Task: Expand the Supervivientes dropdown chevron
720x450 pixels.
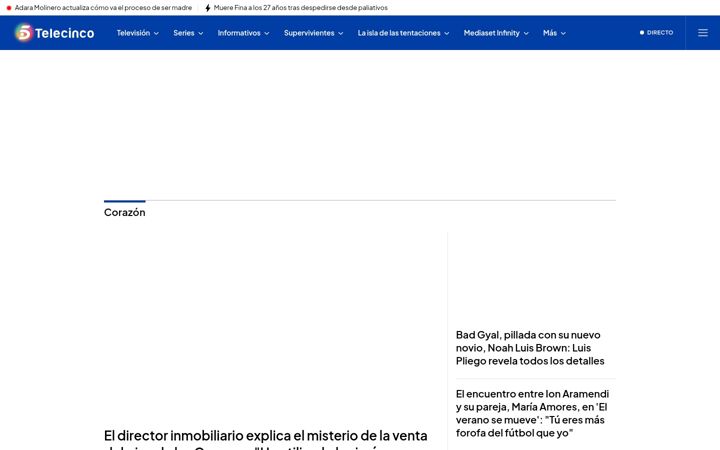Action: click(x=341, y=34)
